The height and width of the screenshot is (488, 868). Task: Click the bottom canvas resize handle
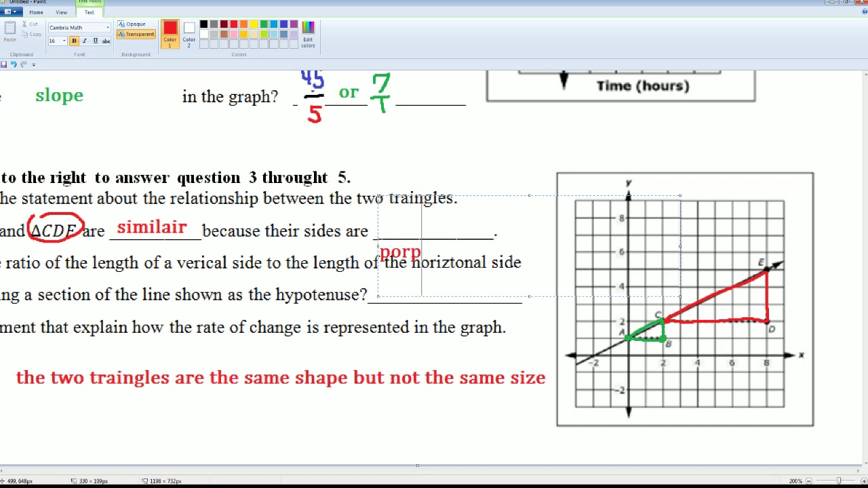point(417,466)
